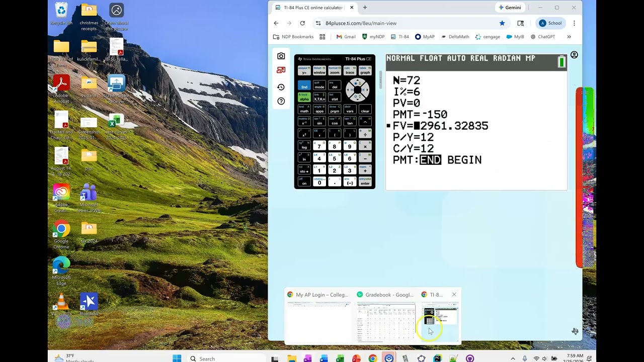This screenshot has height=362, width=644.
Task: Open the search tabs icon in address bar
Action: point(520,23)
